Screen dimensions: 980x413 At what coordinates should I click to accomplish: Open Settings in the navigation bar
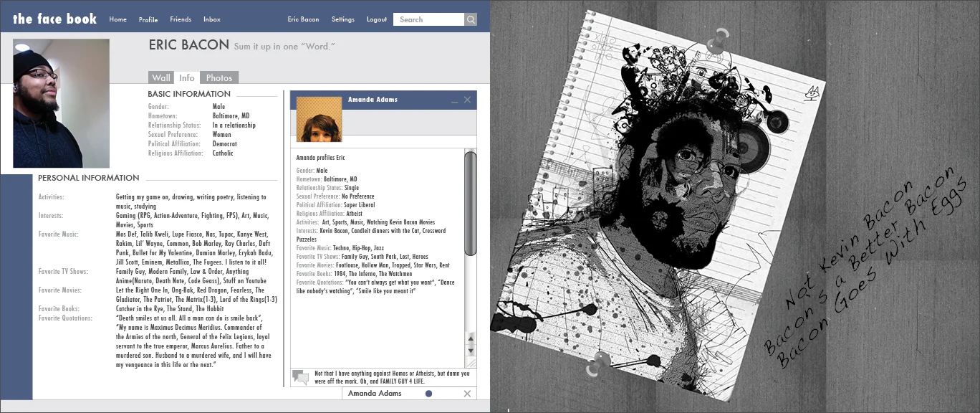pos(343,19)
